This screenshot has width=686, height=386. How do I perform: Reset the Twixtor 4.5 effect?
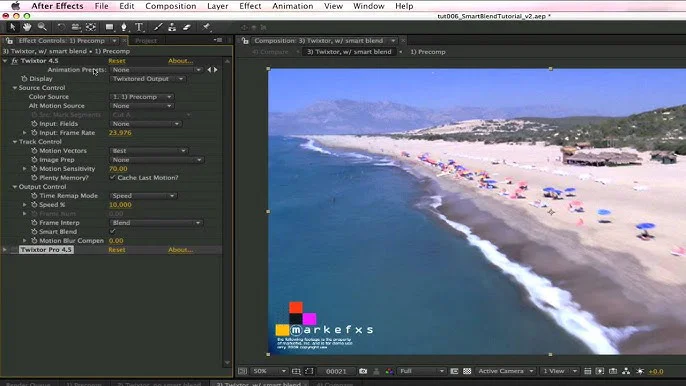117,61
